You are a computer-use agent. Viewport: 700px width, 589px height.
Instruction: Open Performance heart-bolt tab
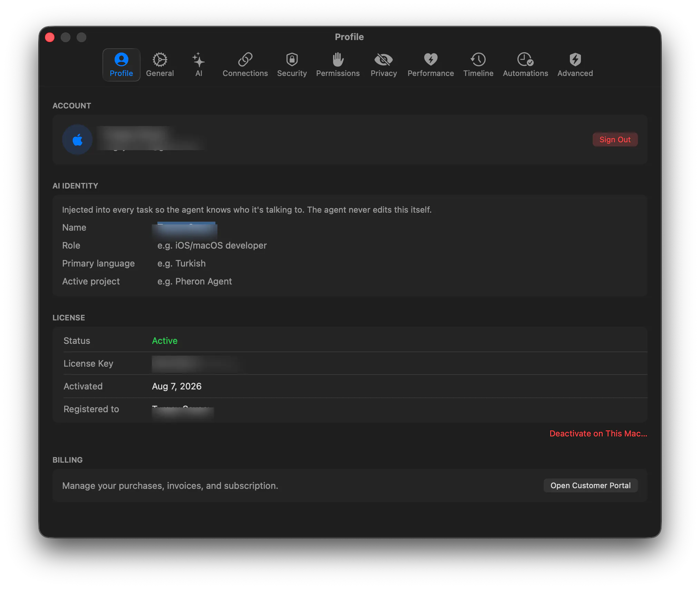[430, 65]
